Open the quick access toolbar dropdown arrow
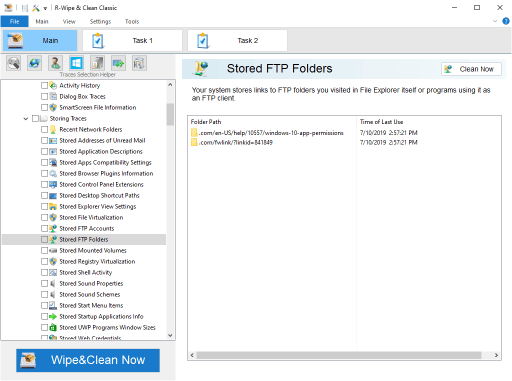This screenshot has width=512, height=381. [45, 8]
